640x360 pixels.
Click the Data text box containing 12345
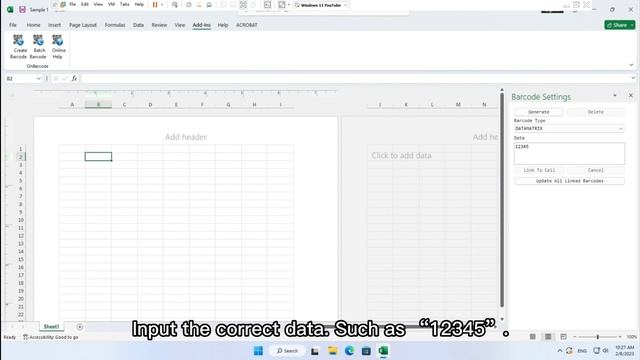pyautogui.click(x=569, y=153)
